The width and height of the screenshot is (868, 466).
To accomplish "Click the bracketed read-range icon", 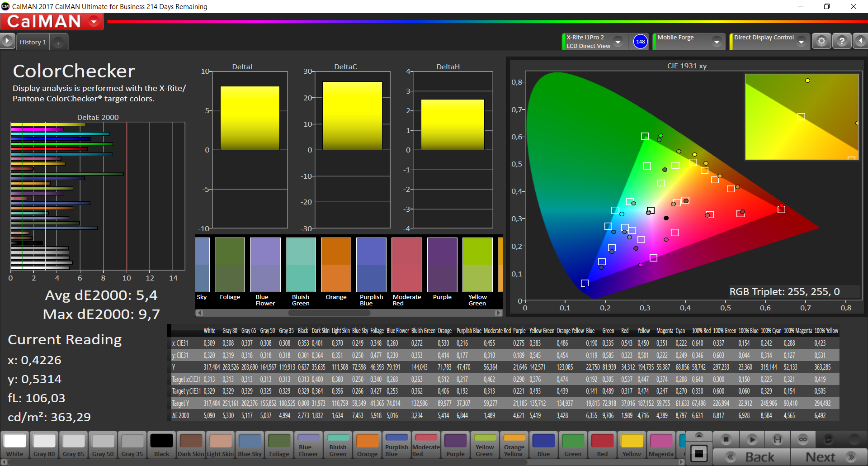I will point(777,439).
